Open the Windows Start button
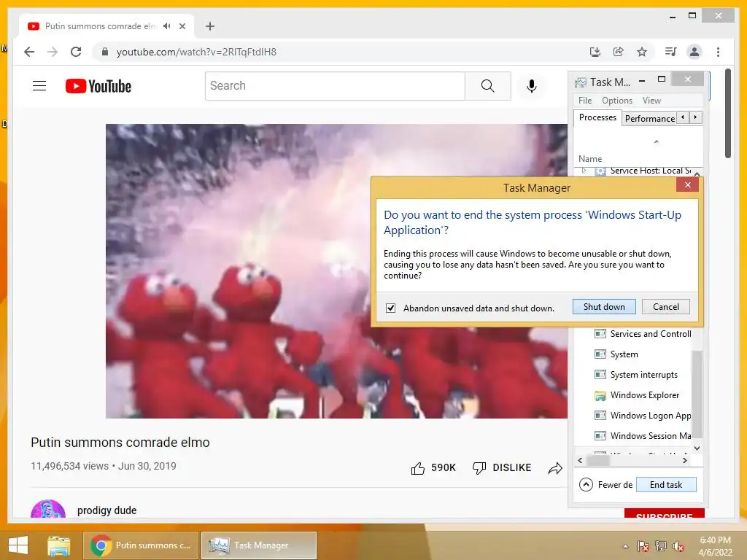The height and width of the screenshot is (560, 747). point(18,545)
